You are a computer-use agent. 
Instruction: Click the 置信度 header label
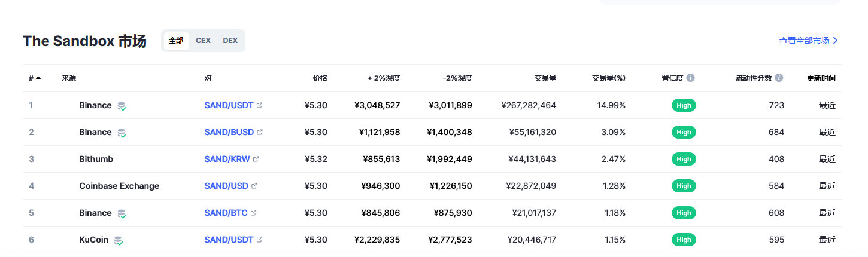[x=672, y=78]
